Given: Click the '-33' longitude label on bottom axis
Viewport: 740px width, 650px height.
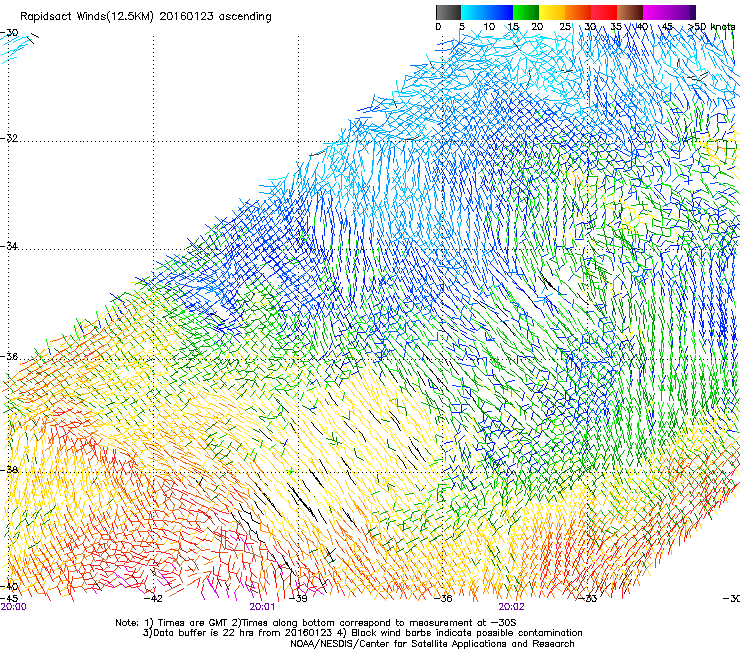Looking at the screenshot, I should (x=588, y=598).
